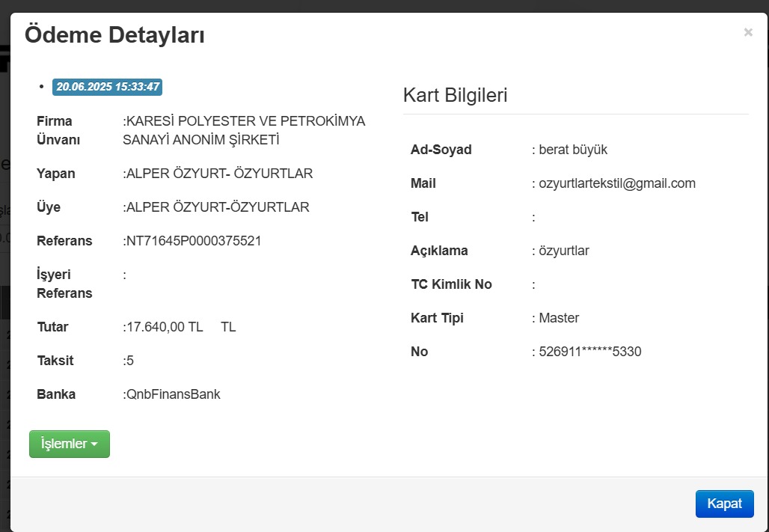
Task: Select the KARESİ POLYESTER company name text
Action: (x=245, y=130)
